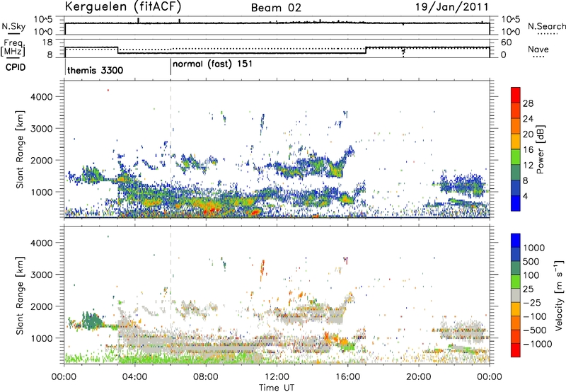Click the "16:00" time axis label
The image size is (566, 392).
[347, 377]
